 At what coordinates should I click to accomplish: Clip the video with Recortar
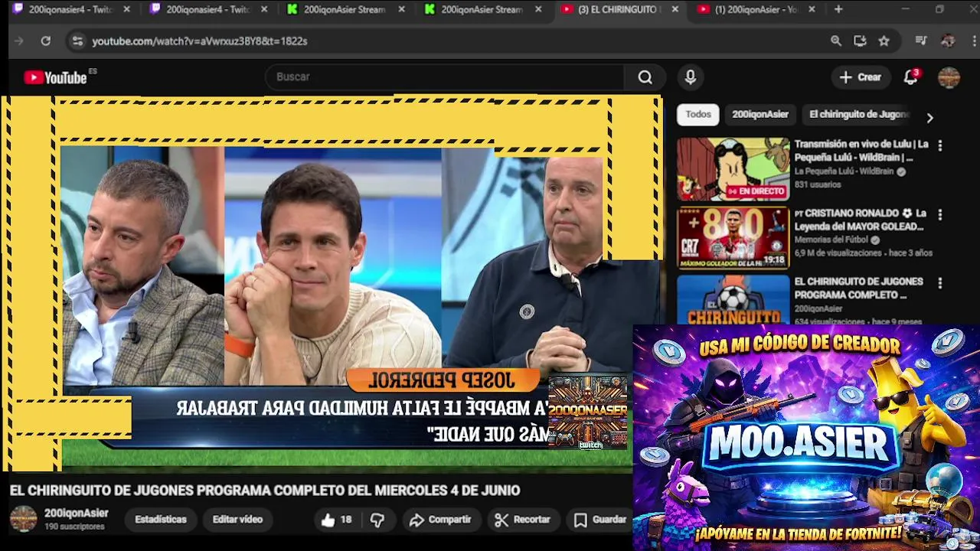(523, 520)
